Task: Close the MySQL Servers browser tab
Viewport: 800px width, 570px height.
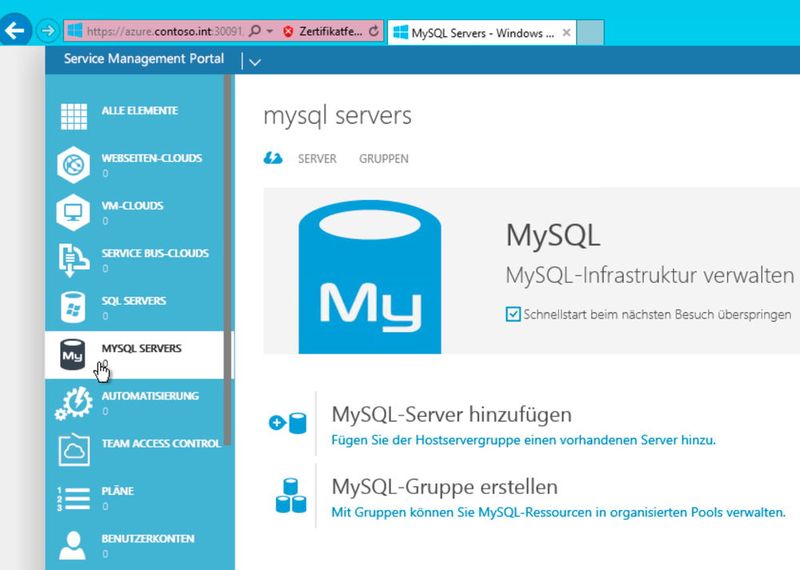Action: pos(566,33)
